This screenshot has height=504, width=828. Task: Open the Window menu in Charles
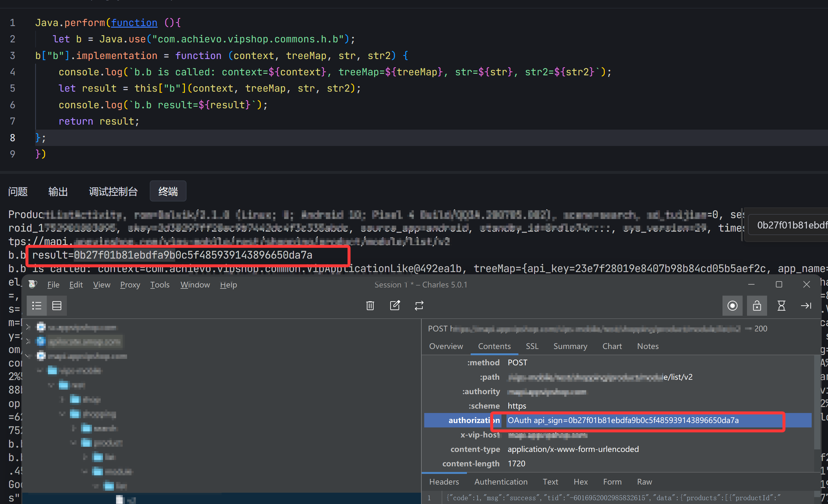(195, 285)
